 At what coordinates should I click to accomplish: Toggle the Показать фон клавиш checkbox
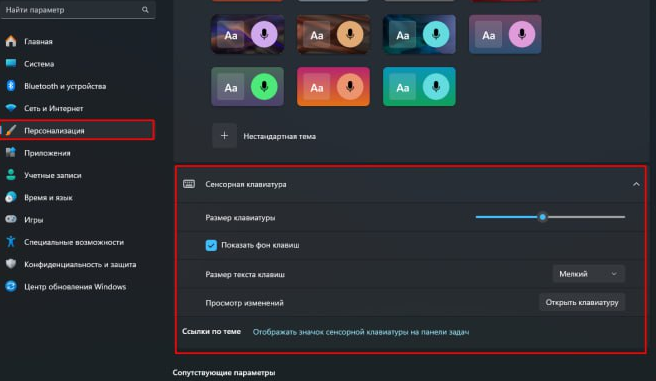coord(211,245)
